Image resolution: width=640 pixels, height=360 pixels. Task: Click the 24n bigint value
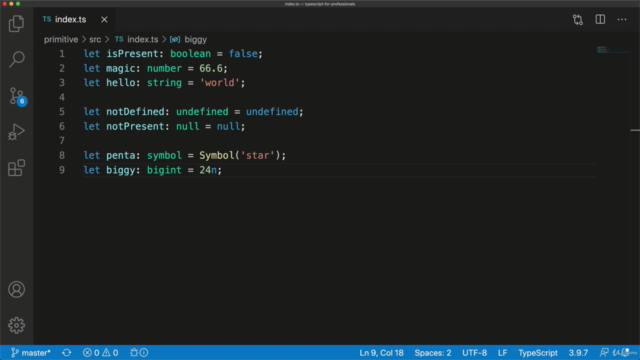[x=208, y=170]
